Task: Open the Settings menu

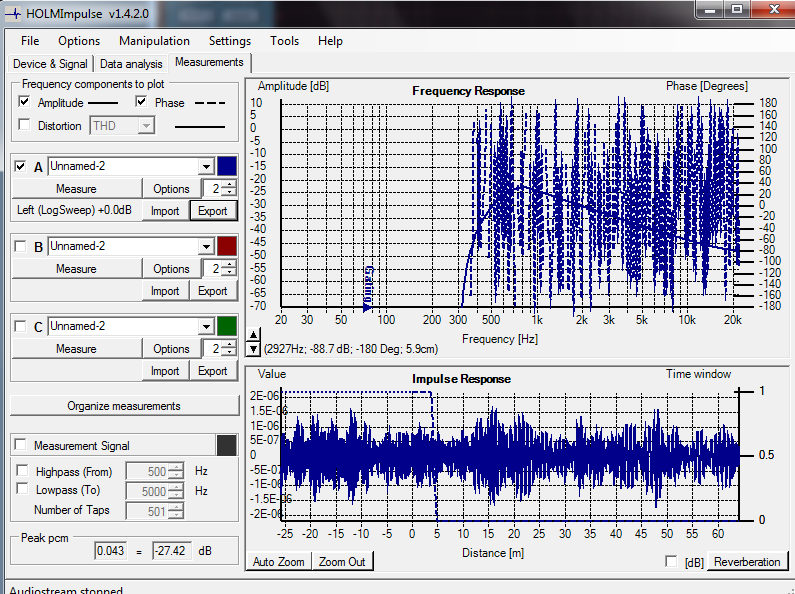Action: [230, 41]
